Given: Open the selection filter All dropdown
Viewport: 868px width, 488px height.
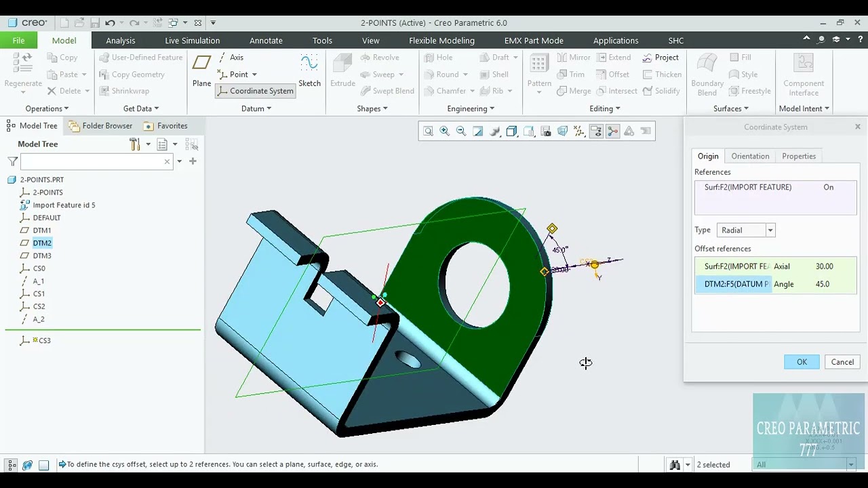Looking at the screenshot, I should [850, 465].
